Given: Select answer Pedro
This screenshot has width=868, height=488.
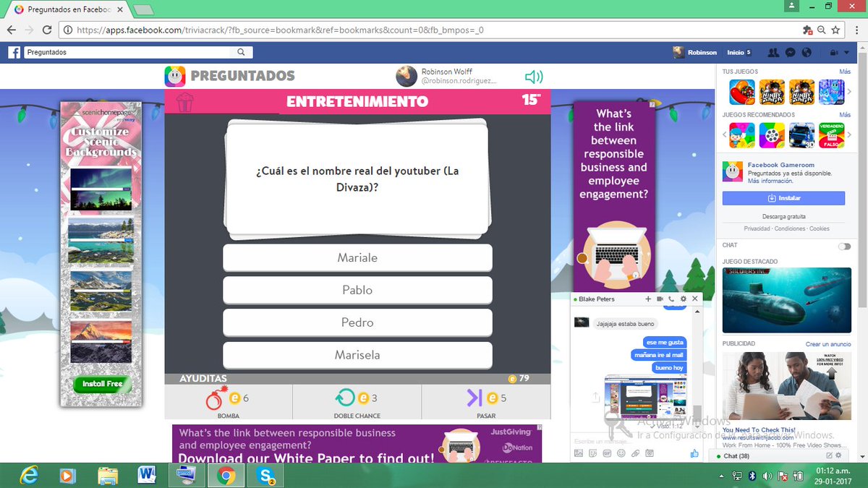Looking at the screenshot, I should point(357,322).
